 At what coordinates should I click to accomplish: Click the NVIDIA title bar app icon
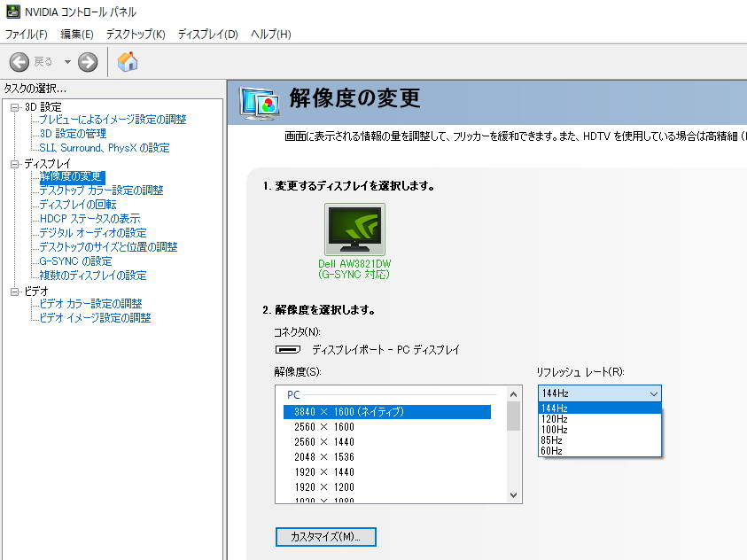(x=11, y=12)
